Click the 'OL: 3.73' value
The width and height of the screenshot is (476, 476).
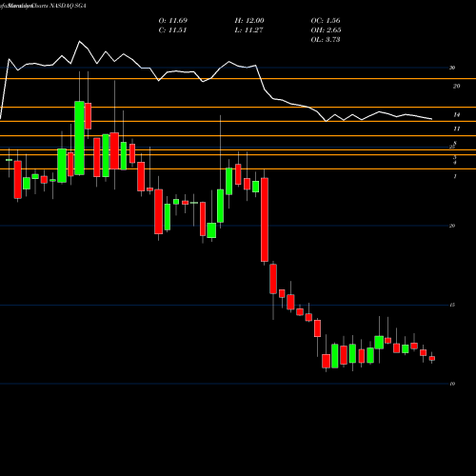point(326,40)
